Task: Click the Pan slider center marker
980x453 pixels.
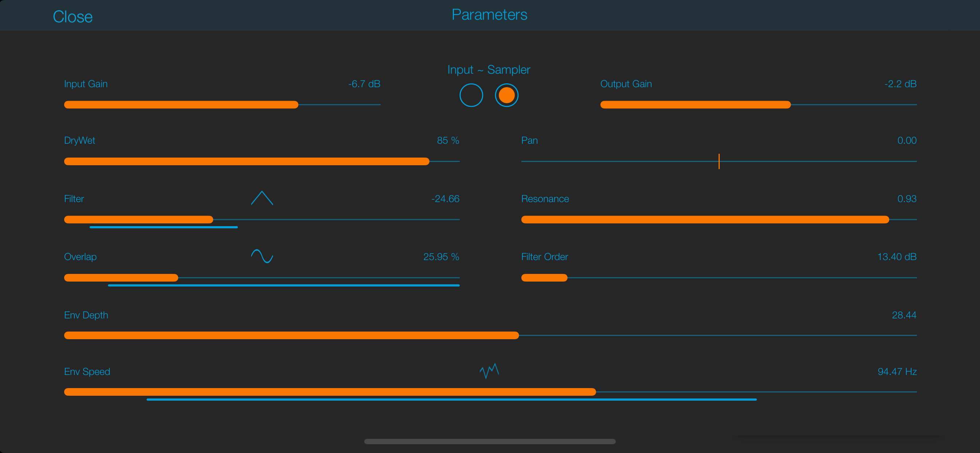Action: click(719, 162)
